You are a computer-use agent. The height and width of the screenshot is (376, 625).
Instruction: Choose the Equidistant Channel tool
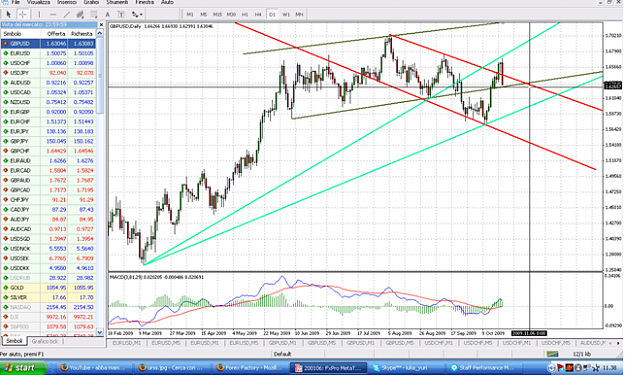pos(80,14)
